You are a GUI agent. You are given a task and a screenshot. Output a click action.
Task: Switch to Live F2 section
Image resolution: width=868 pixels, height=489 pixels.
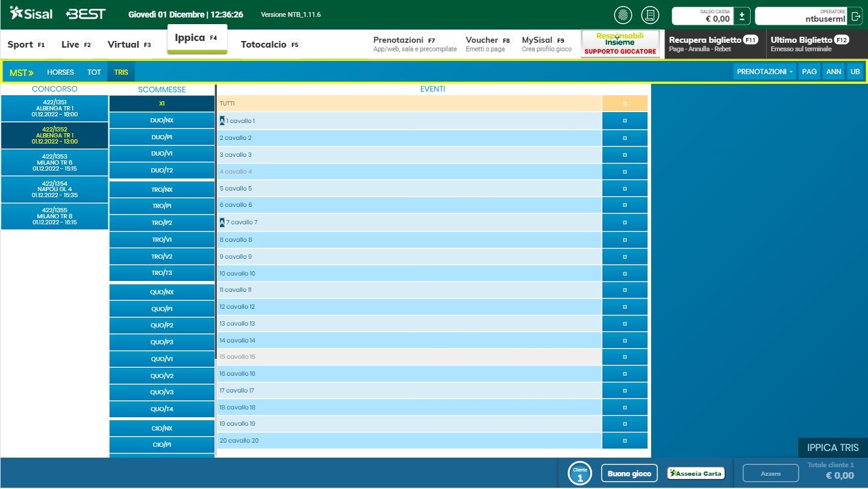coord(77,45)
